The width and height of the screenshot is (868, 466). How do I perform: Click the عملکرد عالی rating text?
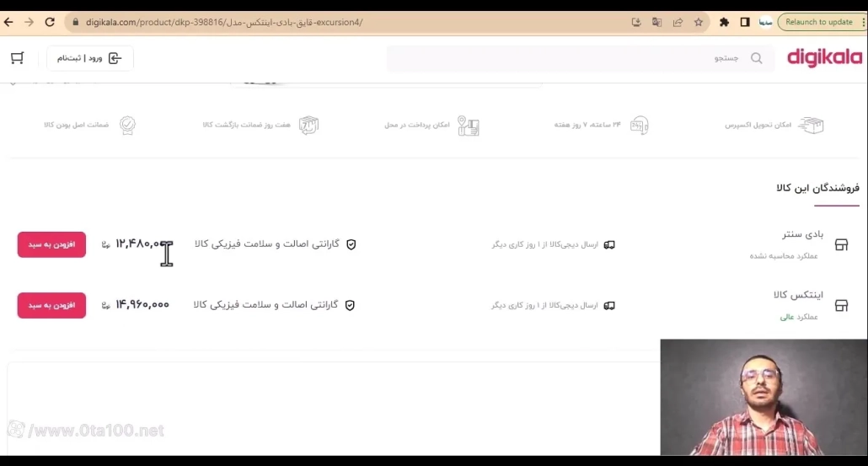(799, 317)
